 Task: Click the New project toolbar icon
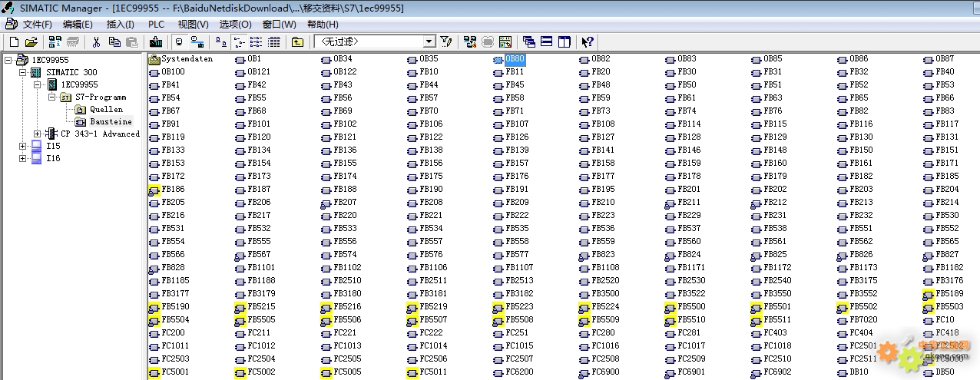click(x=14, y=41)
